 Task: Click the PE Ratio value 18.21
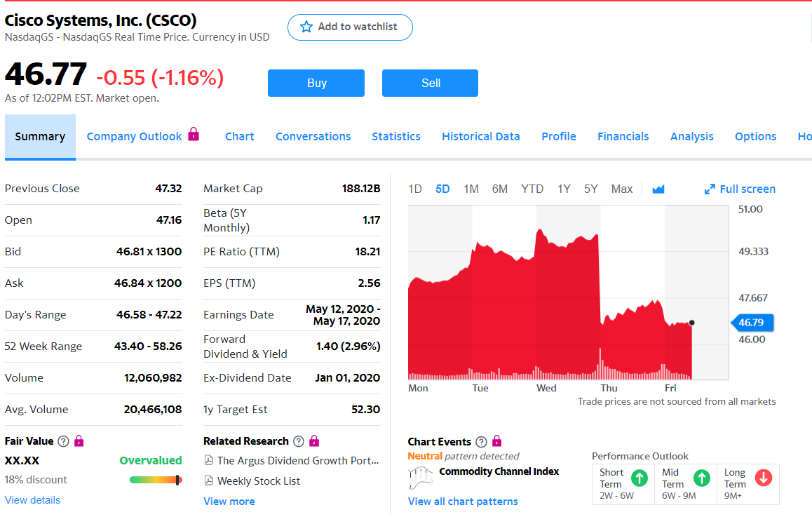367,252
